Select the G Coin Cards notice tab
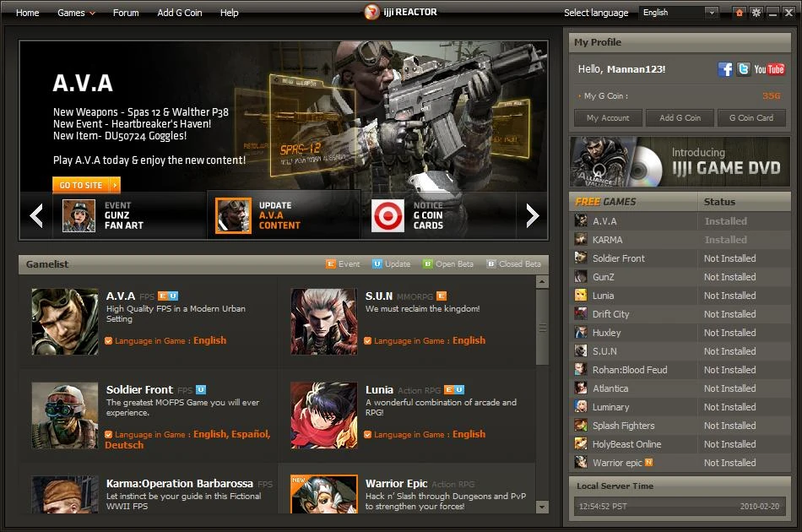Image resolution: width=802 pixels, height=532 pixels. coord(439,215)
